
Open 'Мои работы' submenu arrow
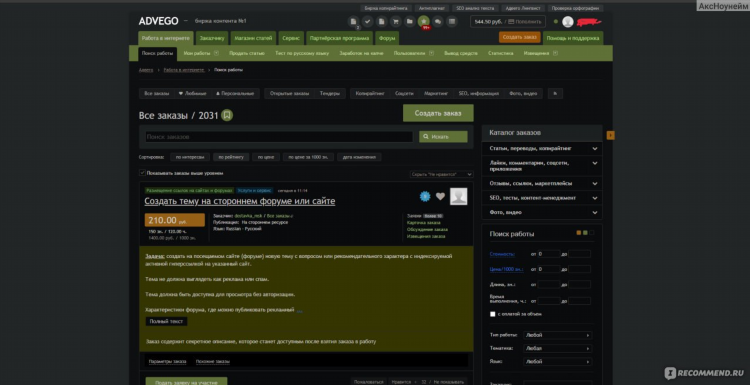click(x=216, y=54)
